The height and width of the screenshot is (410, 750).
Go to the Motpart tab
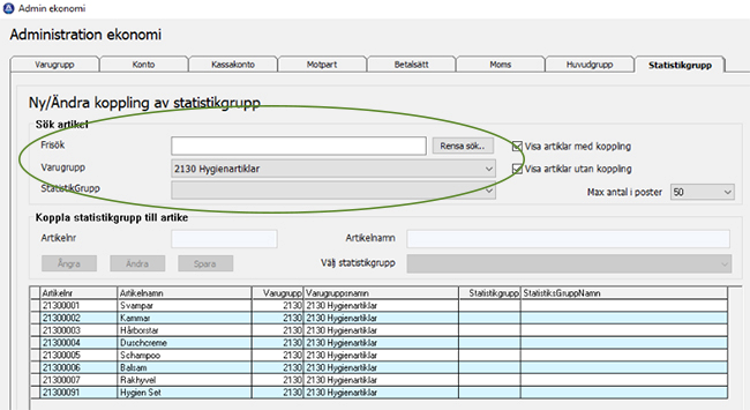tap(322, 65)
